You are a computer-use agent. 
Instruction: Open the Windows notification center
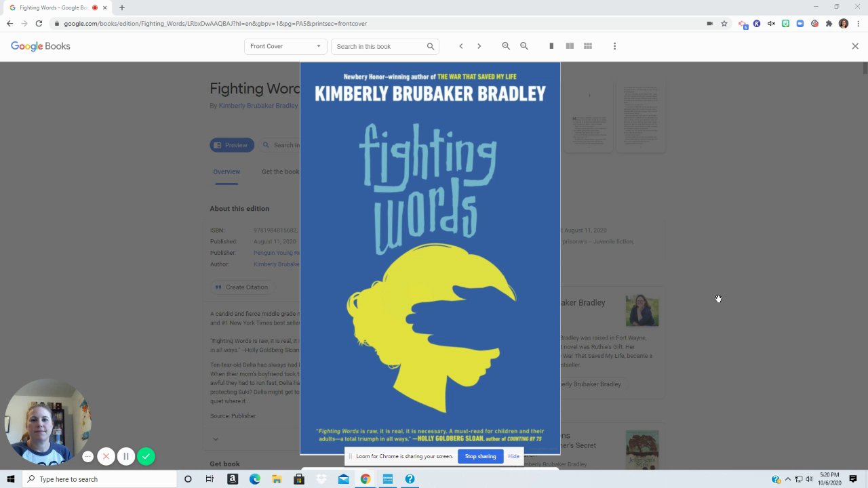tap(853, 479)
